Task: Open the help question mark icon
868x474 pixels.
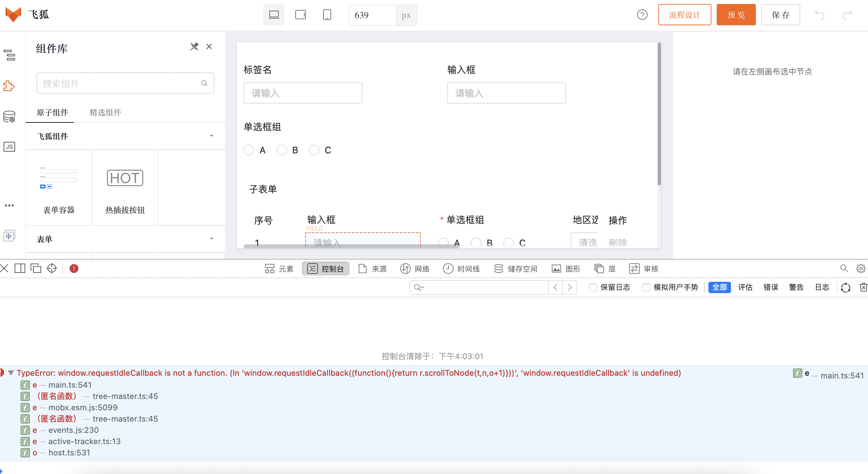Action: (642, 15)
